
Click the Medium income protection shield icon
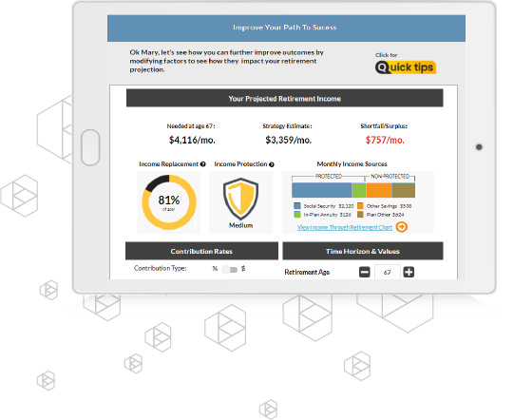point(241,199)
